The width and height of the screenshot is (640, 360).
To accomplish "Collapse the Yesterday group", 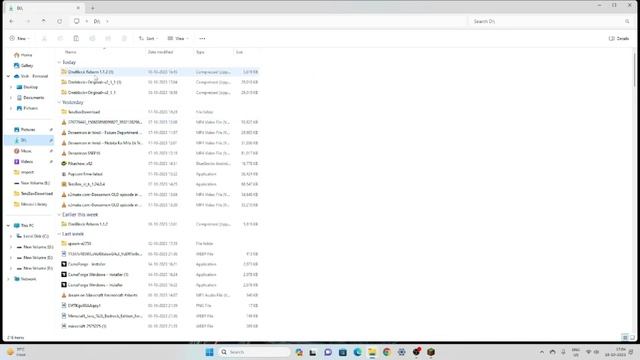I will coord(59,102).
